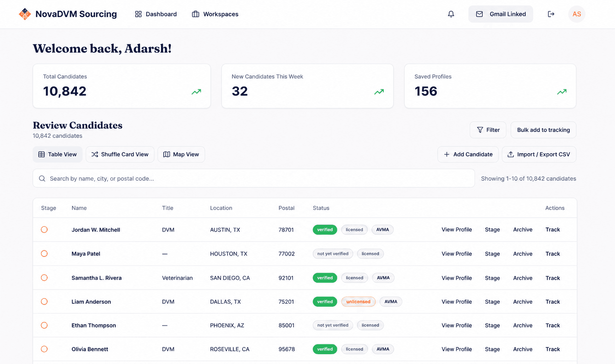Open the notifications bell
The image size is (615, 364).
click(451, 14)
